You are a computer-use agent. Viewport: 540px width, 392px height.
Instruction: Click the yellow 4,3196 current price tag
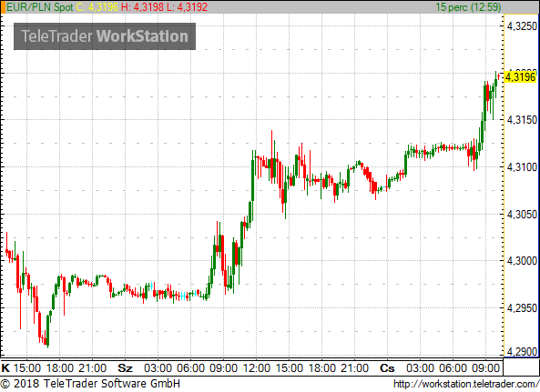point(521,76)
